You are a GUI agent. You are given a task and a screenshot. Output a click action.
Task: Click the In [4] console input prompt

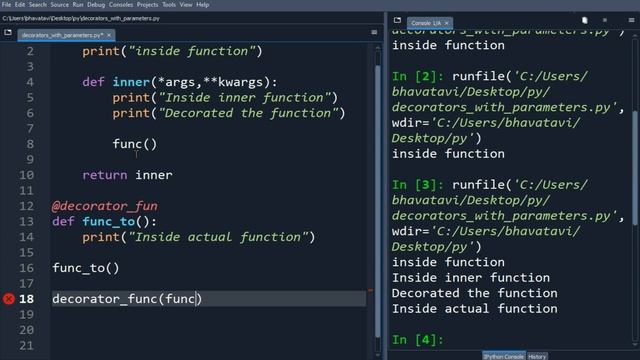click(x=418, y=340)
